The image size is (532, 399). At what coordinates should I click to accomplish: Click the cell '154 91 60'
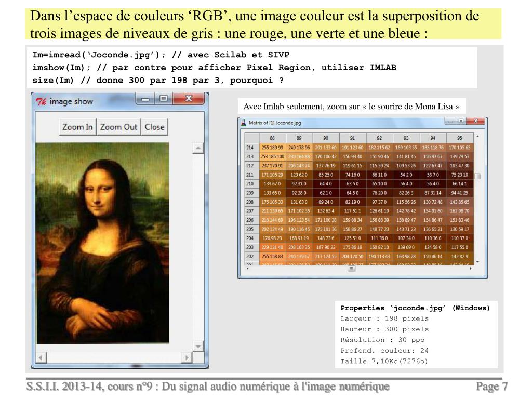click(433, 211)
